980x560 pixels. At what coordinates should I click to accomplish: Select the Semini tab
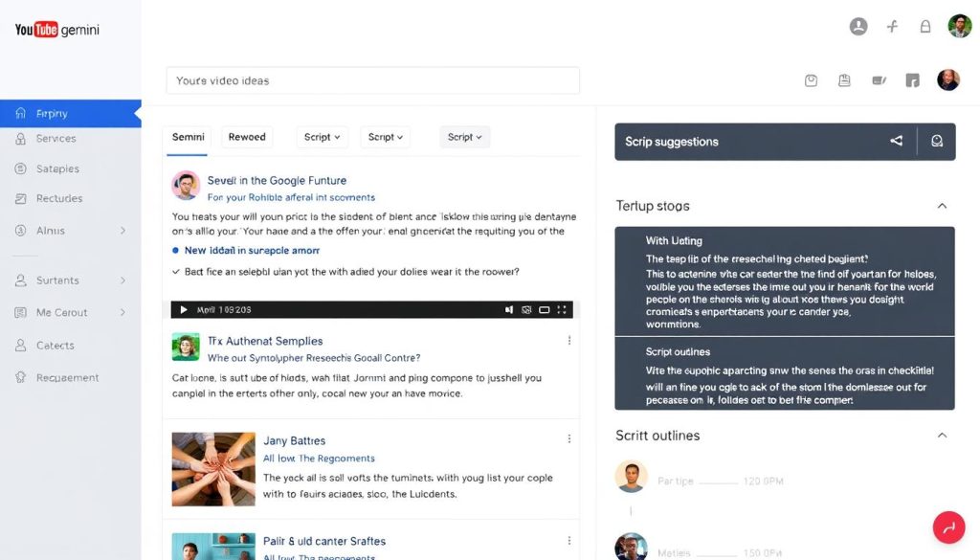(187, 136)
